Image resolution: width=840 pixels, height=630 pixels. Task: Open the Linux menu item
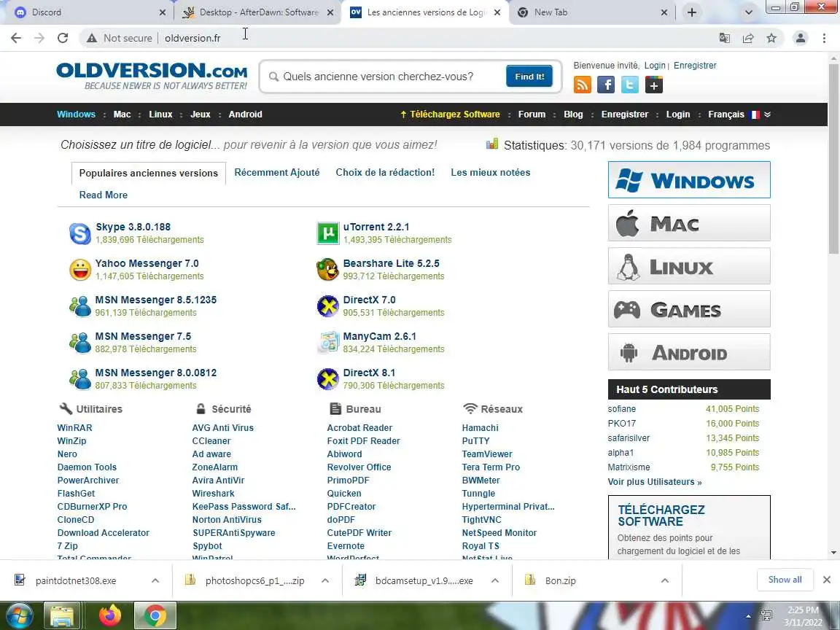[x=160, y=114]
